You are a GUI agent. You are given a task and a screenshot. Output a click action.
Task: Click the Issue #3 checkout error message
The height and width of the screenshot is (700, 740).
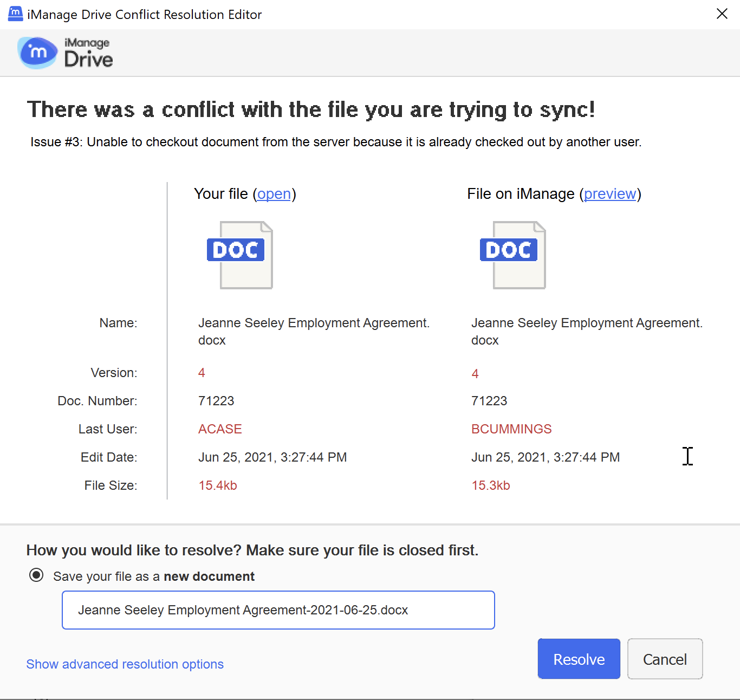click(x=336, y=142)
